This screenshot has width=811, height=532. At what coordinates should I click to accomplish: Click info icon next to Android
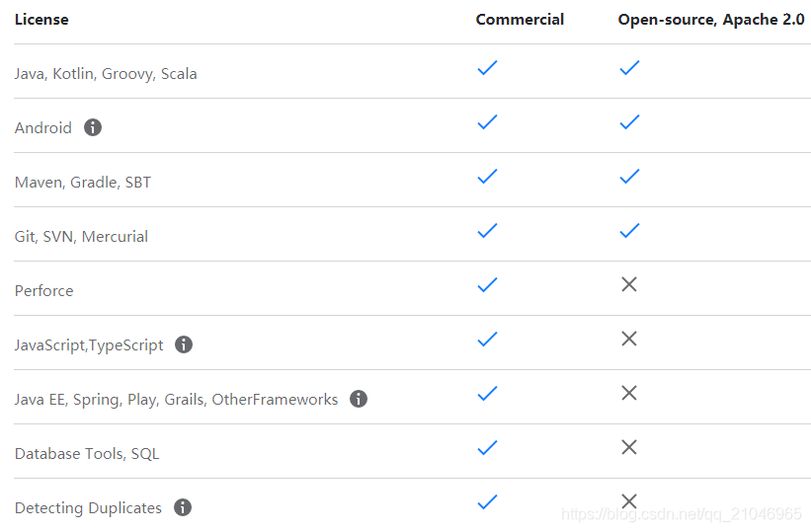tap(93, 127)
